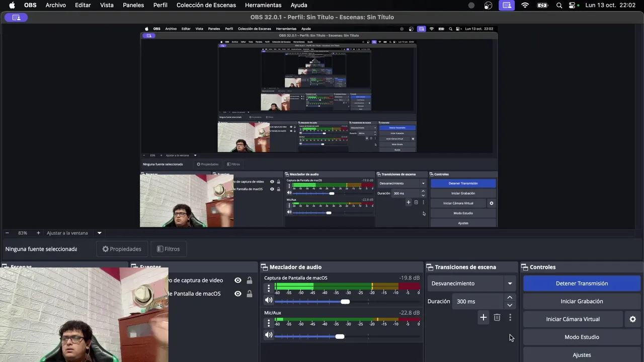Open the Editar menu
The width and height of the screenshot is (644, 362).
click(x=83, y=5)
